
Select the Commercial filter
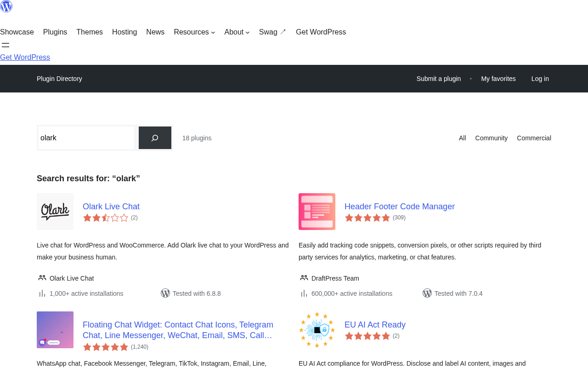[x=534, y=138]
